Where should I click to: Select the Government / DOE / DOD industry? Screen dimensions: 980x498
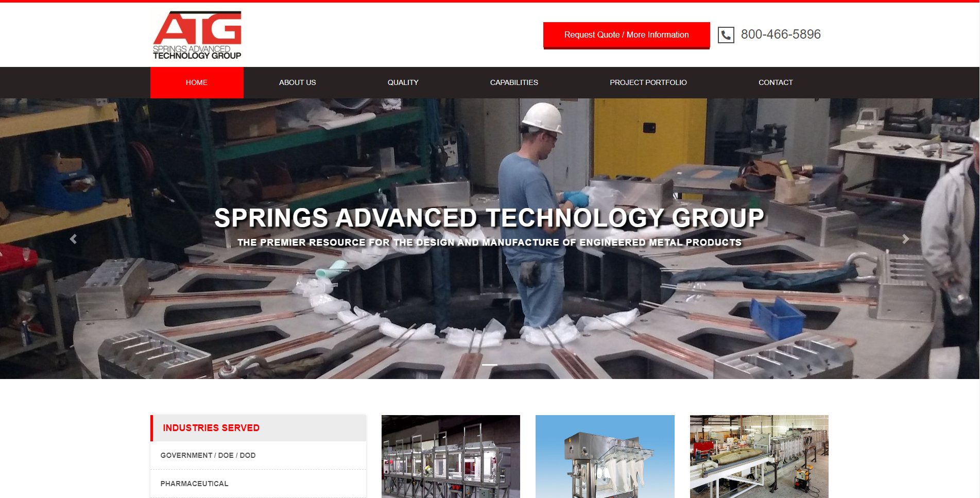click(x=208, y=455)
